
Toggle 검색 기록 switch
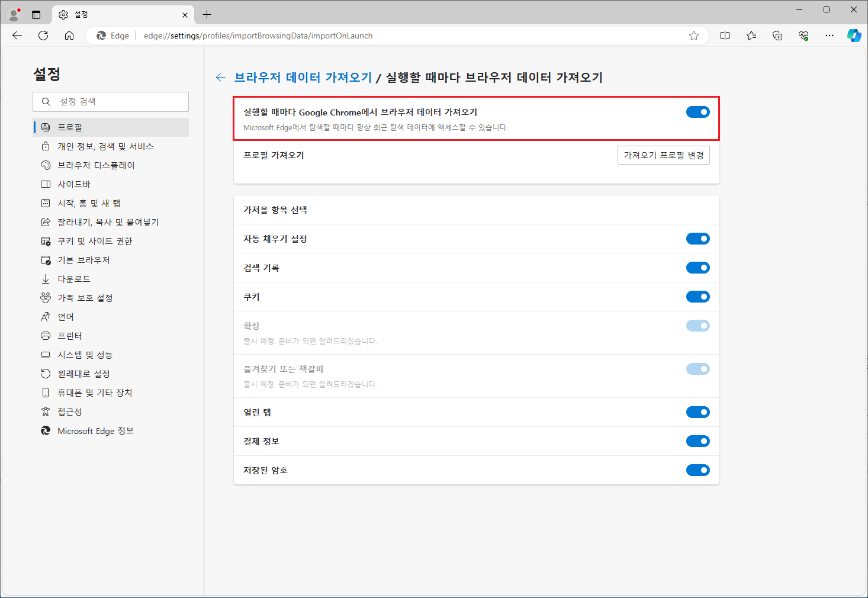point(698,268)
